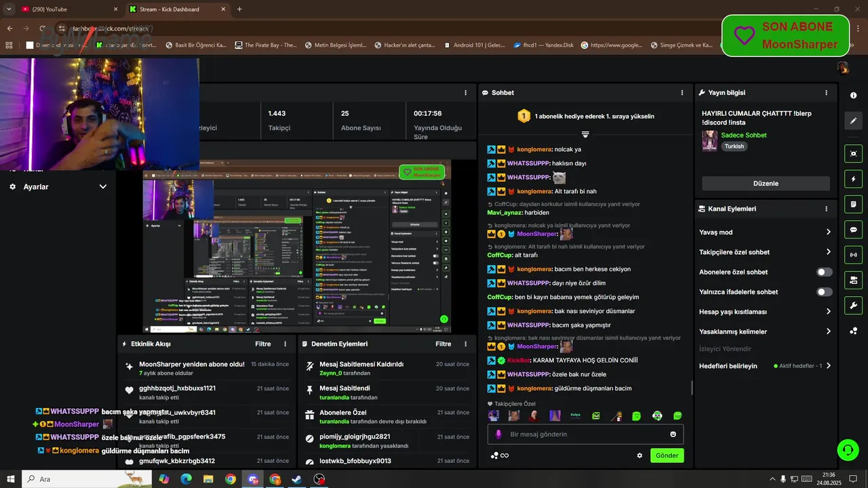
Task: Open Sohbet panel three-dot menu
Action: click(682, 93)
